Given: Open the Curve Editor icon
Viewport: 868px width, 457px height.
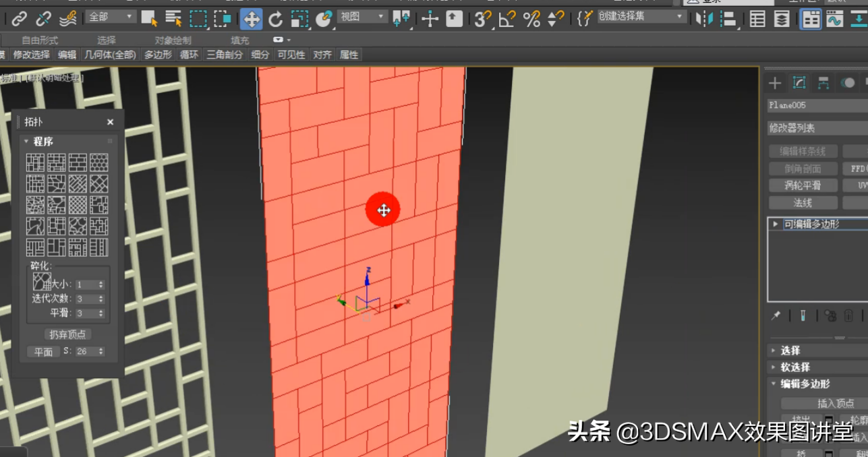Looking at the screenshot, I should [x=835, y=19].
